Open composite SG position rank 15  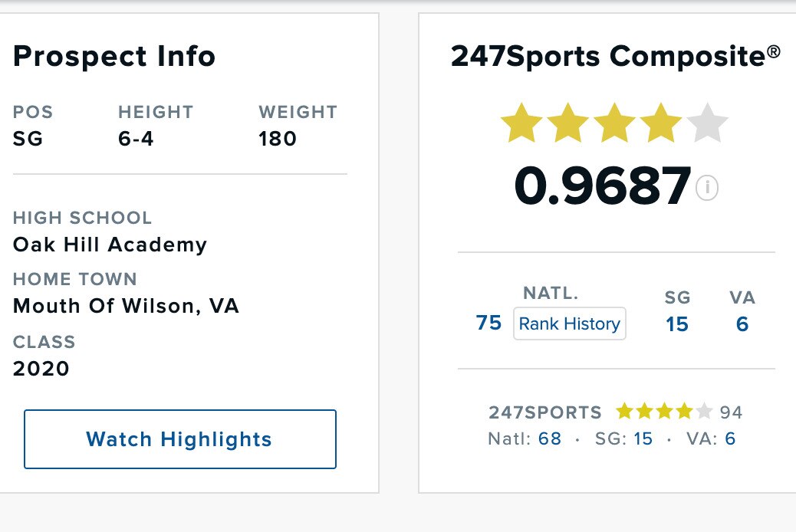(677, 323)
